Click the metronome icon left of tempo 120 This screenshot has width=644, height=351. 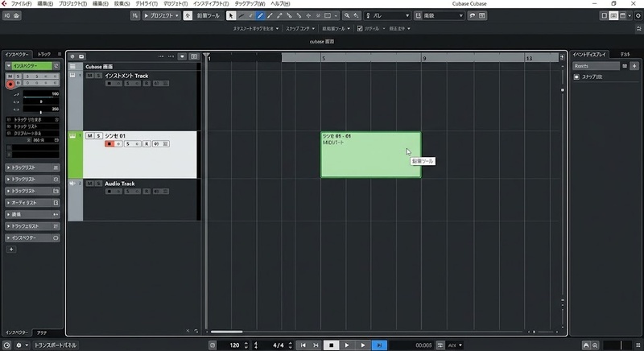click(213, 345)
